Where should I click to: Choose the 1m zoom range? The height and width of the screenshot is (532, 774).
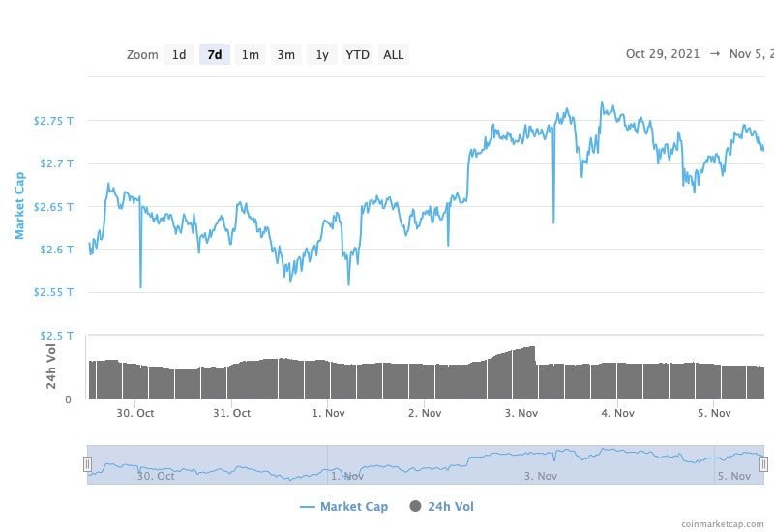click(x=251, y=55)
